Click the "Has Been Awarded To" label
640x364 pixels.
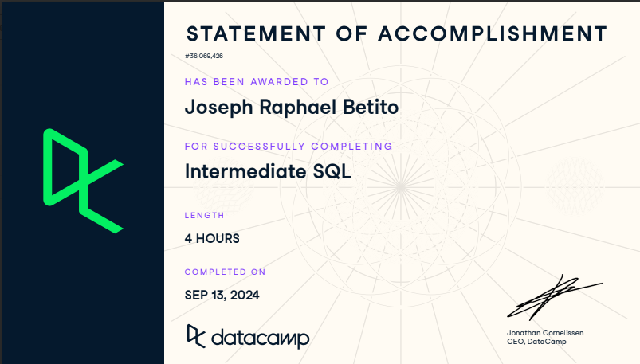pos(257,82)
